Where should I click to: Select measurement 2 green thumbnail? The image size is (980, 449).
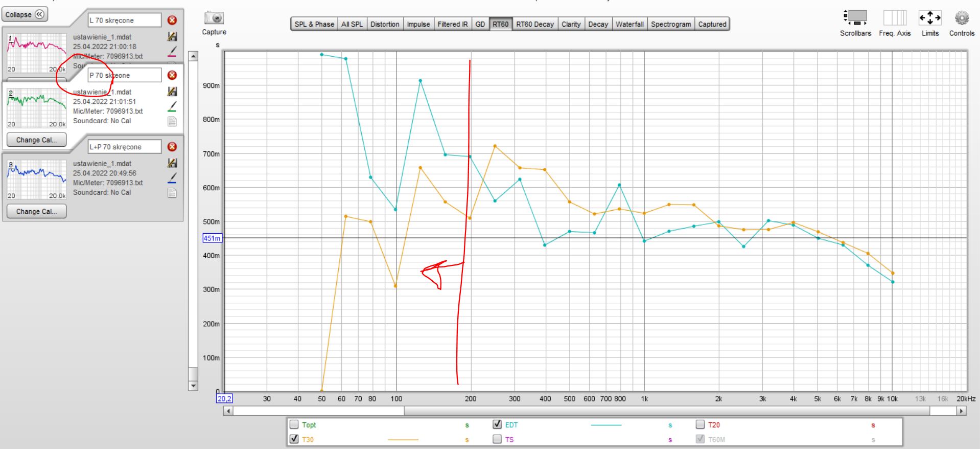coord(36,108)
